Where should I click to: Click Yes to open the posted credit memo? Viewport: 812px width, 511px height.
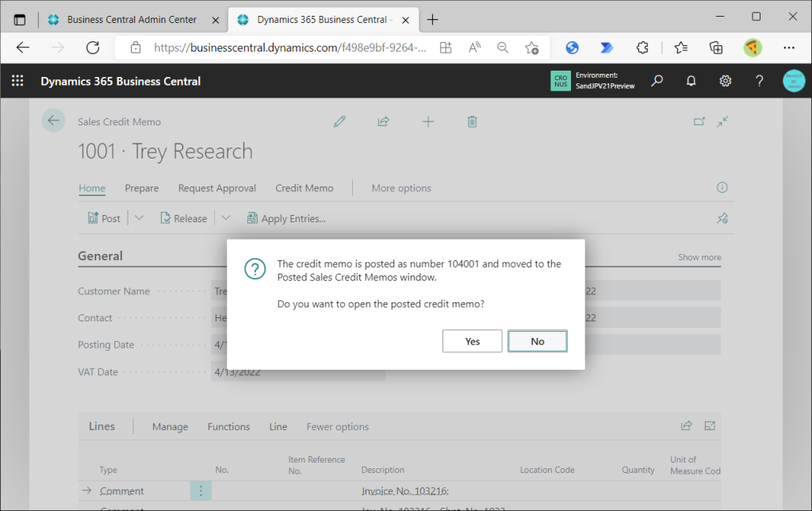pos(472,341)
